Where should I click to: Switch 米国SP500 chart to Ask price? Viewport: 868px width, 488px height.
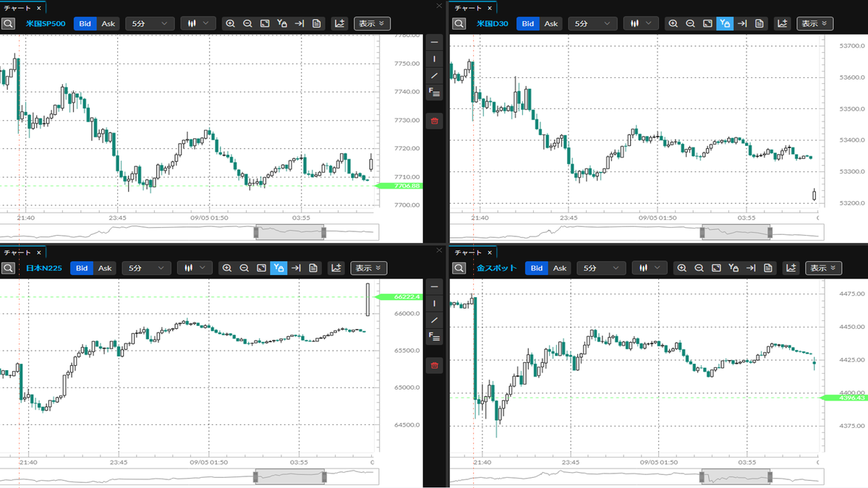109,23
